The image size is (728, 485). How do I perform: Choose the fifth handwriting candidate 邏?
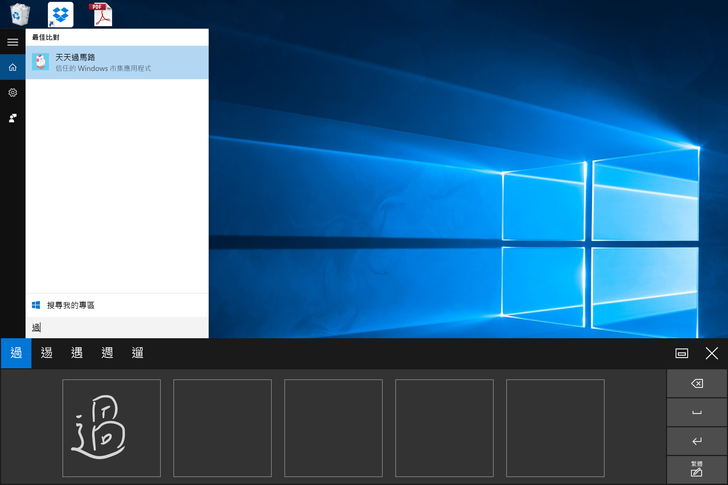(137, 353)
